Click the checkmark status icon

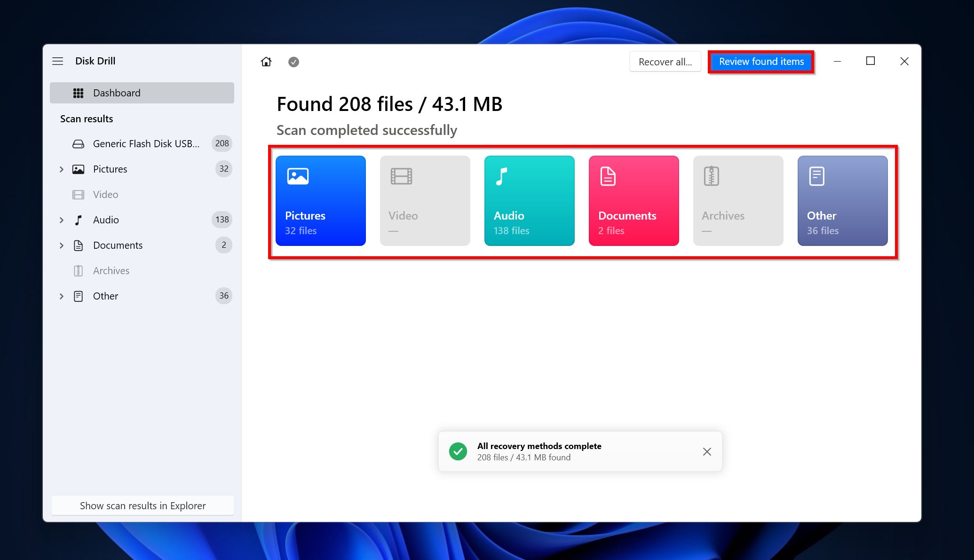click(293, 62)
